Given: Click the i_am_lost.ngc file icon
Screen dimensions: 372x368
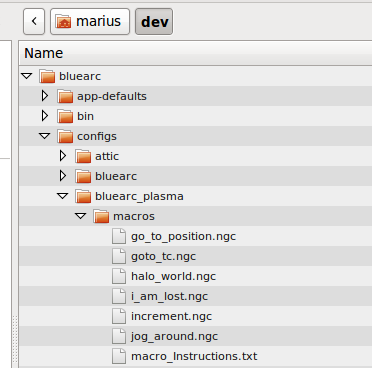Looking at the screenshot, I should point(119,296).
